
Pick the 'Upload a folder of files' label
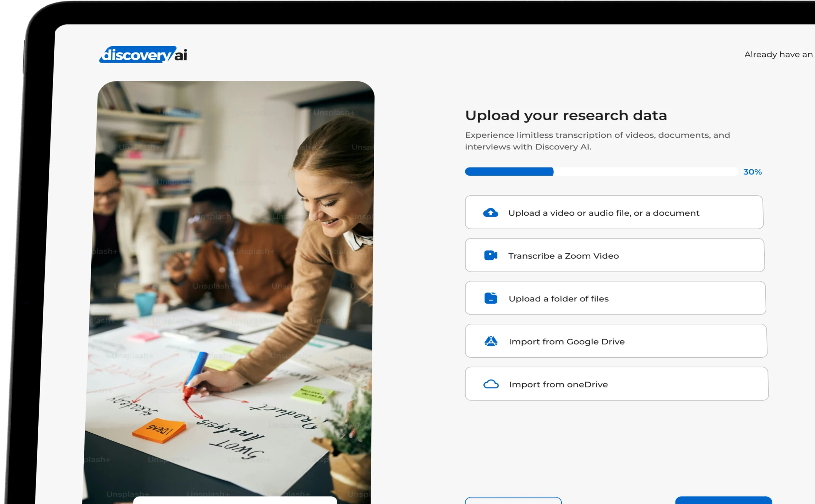point(558,299)
